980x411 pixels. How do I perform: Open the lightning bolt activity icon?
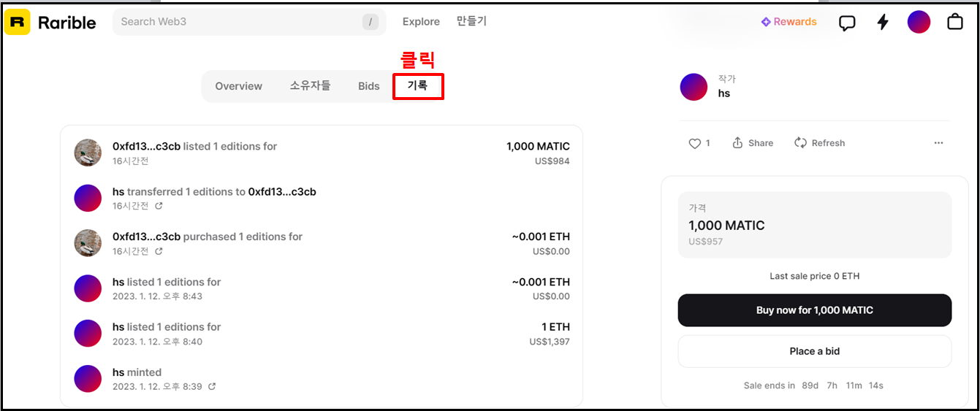click(x=883, y=22)
